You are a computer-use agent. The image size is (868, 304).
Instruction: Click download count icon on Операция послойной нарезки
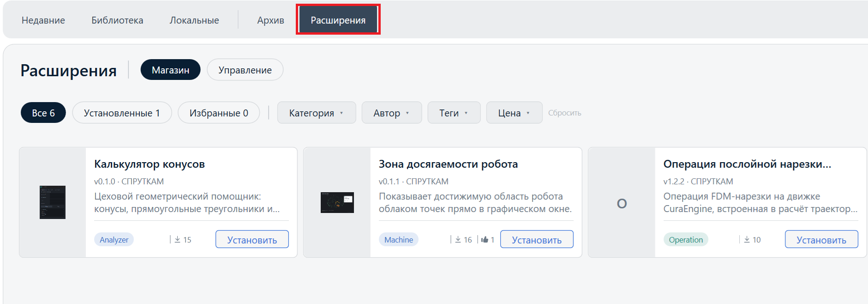coord(747,239)
